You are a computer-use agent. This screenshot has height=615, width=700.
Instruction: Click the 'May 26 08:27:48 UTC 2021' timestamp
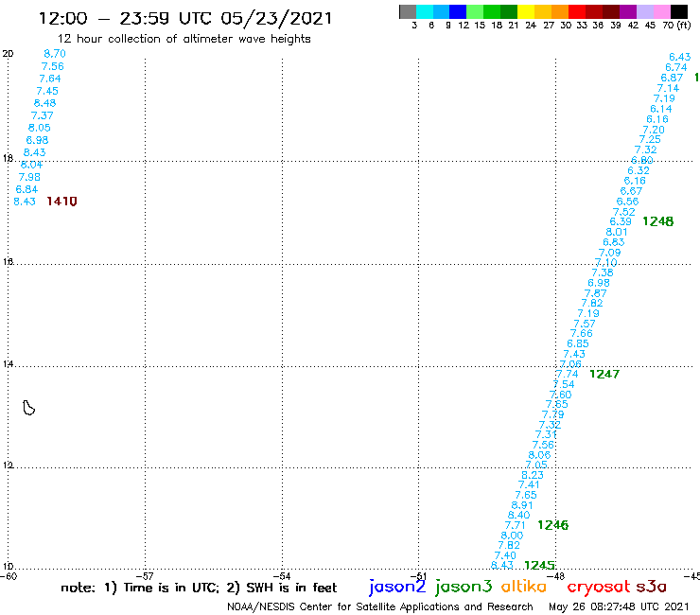click(619, 606)
